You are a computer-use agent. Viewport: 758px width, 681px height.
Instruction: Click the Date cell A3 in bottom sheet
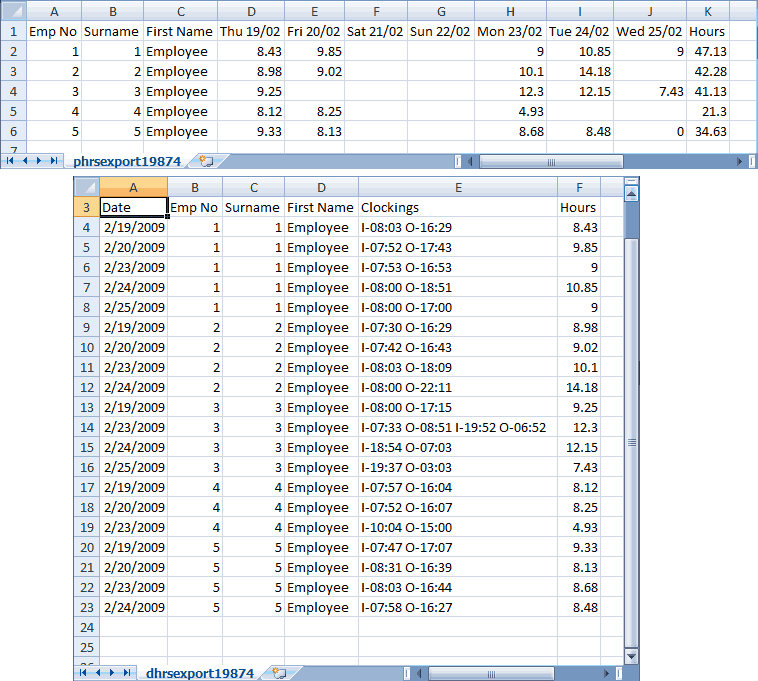click(133, 207)
